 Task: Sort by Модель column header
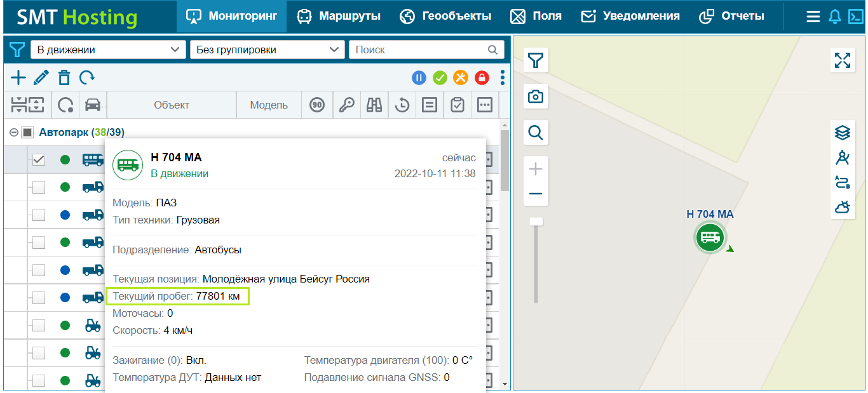click(x=269, y=105)
